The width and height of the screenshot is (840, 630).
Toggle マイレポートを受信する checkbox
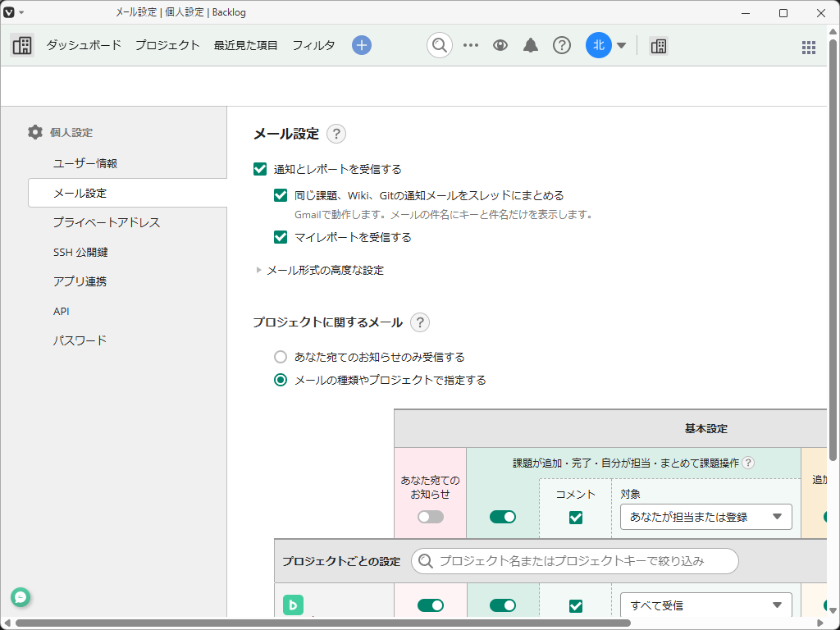281,237
